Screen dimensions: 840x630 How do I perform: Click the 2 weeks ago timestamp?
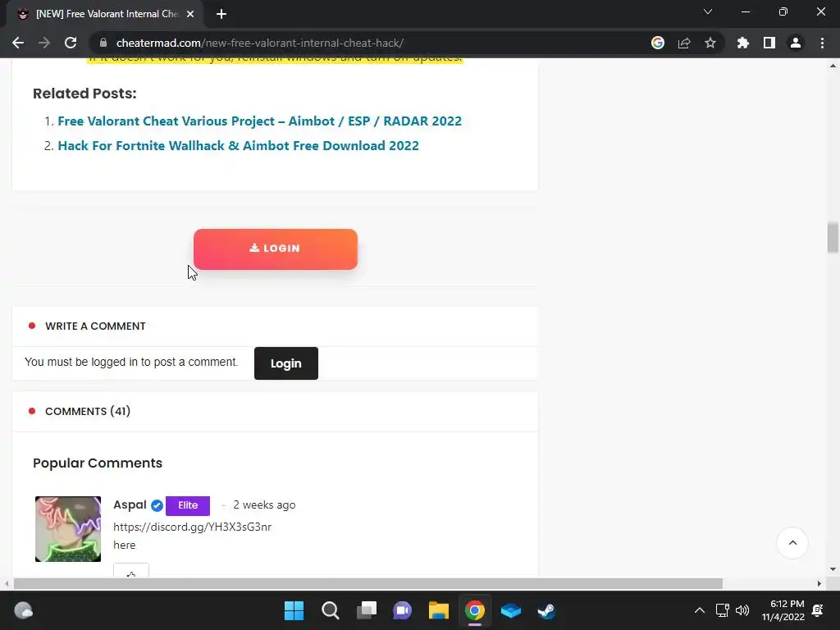coord(264,505)
